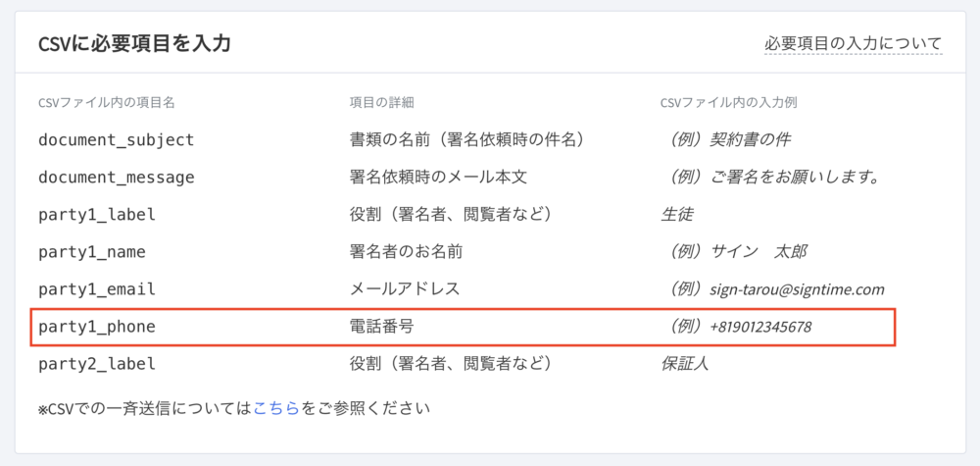Click the 生徒 example value
Image resolution: width=980 pixels, height=466 pixels.
pyautogui.click(x=677, y=214)
